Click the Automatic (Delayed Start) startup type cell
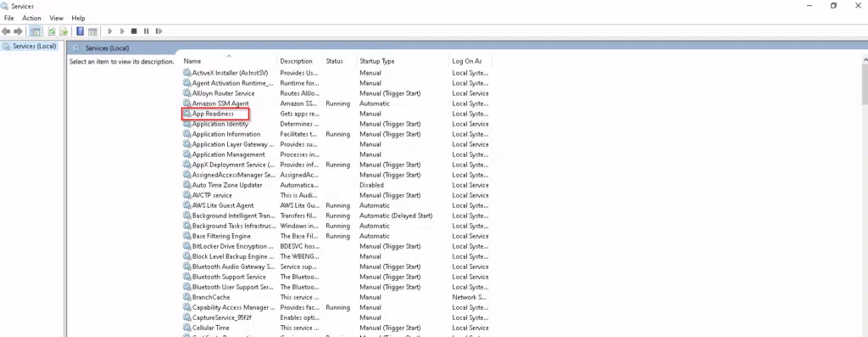Screen dimensions: 868x337 396,216
